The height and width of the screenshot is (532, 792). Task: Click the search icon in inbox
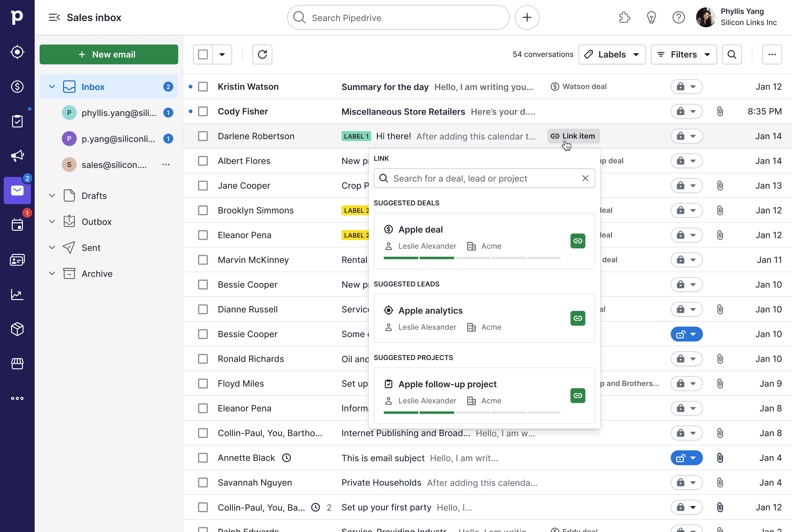732,55
